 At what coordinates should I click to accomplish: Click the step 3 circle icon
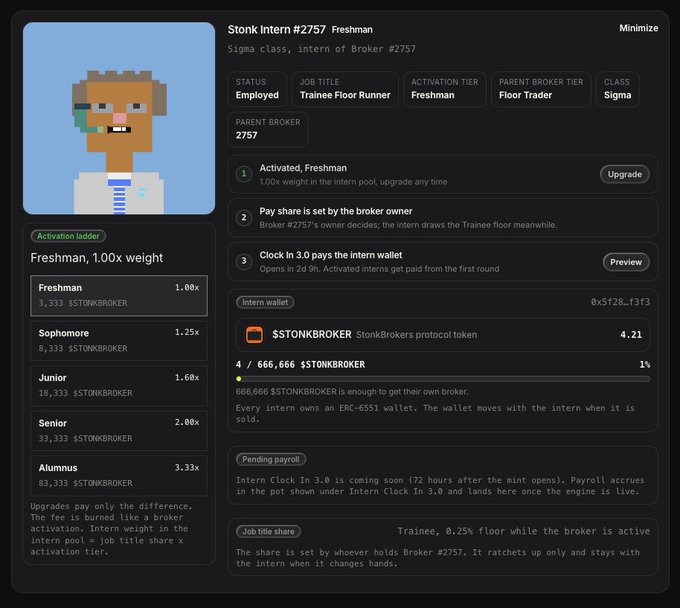click(244, 261)
